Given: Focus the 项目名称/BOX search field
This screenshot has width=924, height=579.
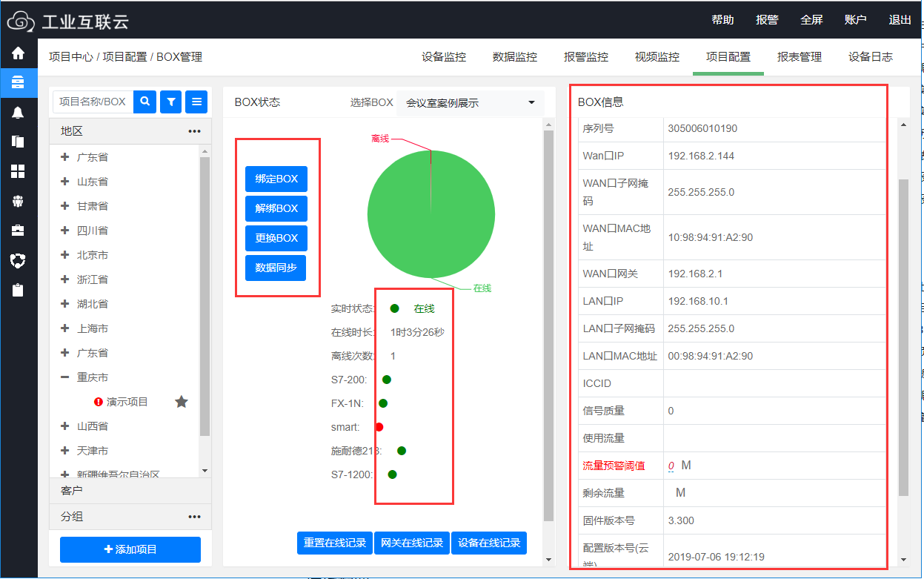Looking at the screenshot, I should click(x=93, y=102).
